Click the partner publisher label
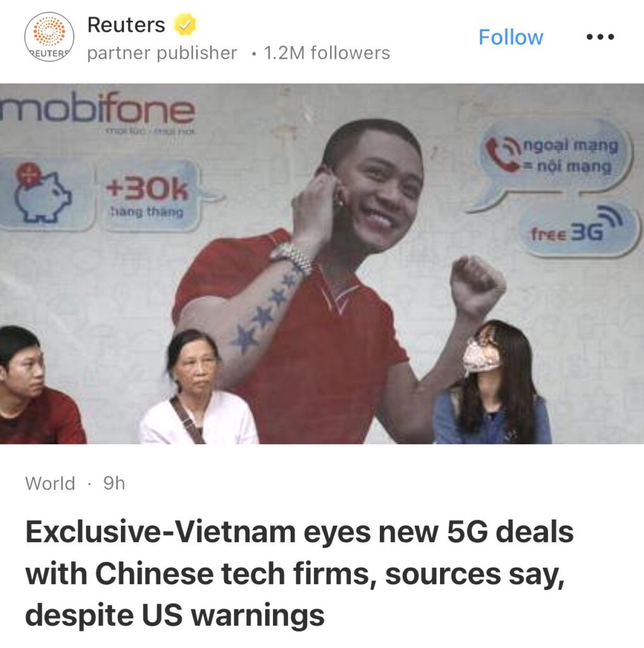Image resolution: width=644 pixels, height=648 pixels. click(162, 53)
